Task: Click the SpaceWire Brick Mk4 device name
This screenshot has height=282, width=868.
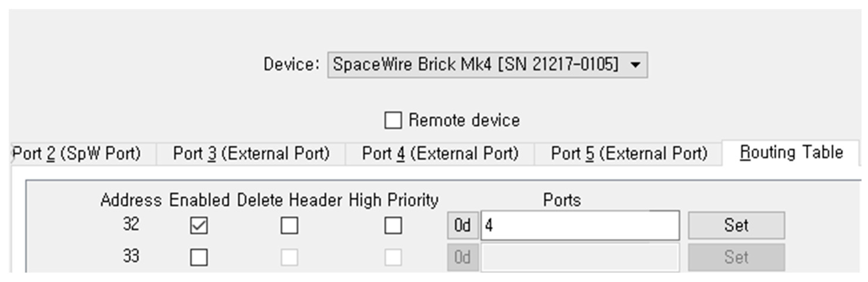Action: (475, 64)
